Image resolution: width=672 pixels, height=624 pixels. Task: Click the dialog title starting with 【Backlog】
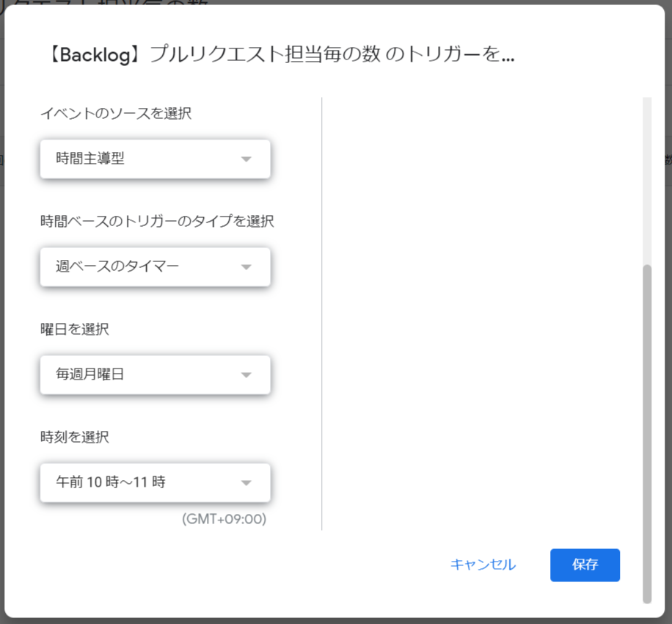point(280,54)
